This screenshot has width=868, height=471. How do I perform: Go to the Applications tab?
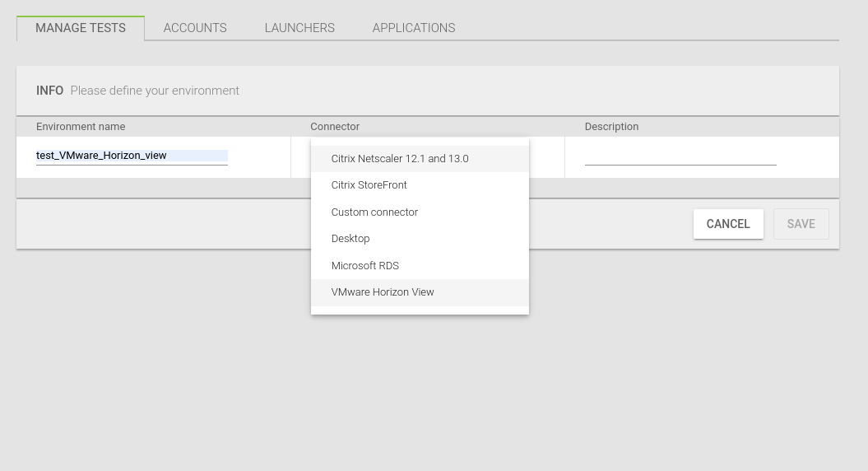pos(414,28)
